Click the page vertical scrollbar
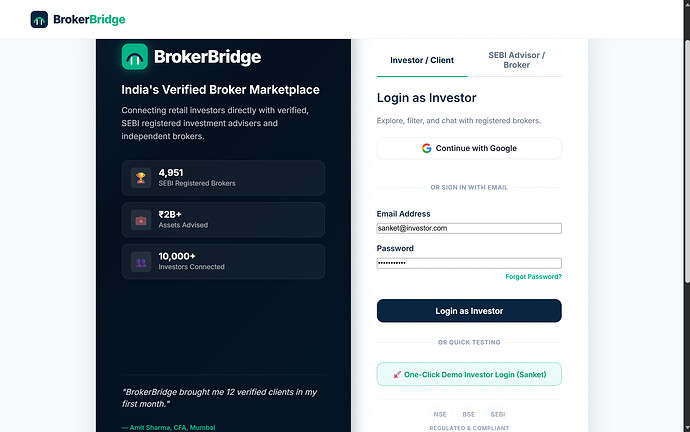 click(686, 216)
